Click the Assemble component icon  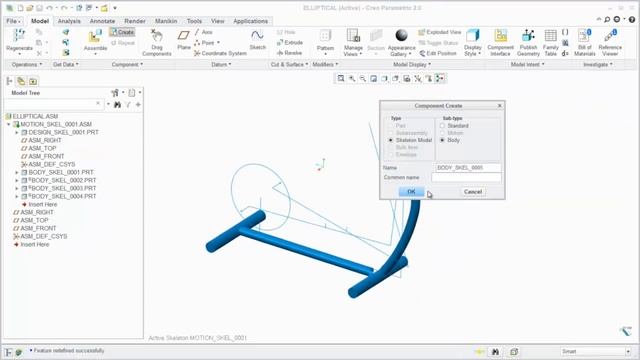pyautogui.click(x=95, y=37)
